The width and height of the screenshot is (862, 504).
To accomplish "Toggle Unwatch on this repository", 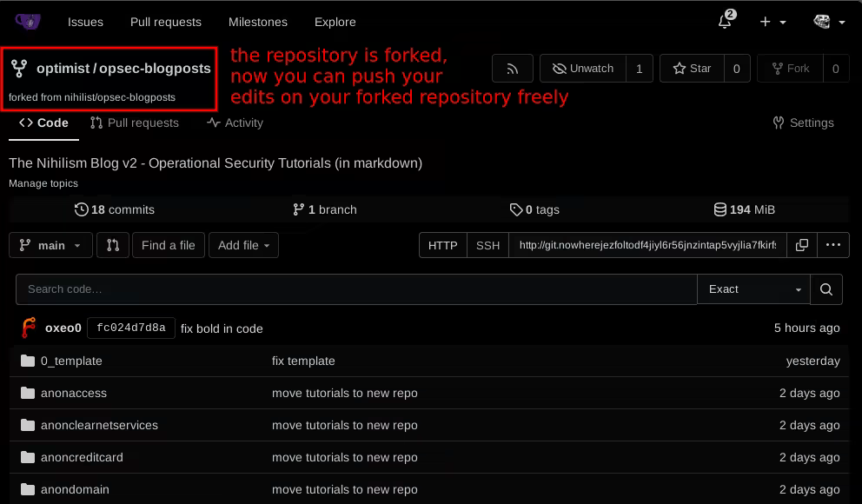I will click(582, 69).
